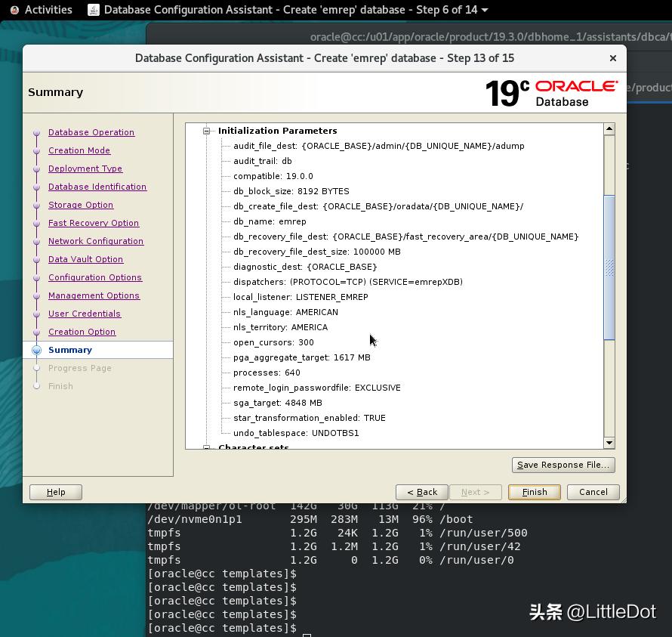672x637 pixels.
Task: Select the Initialization Parameters heading
Action: tap(277, 131)
